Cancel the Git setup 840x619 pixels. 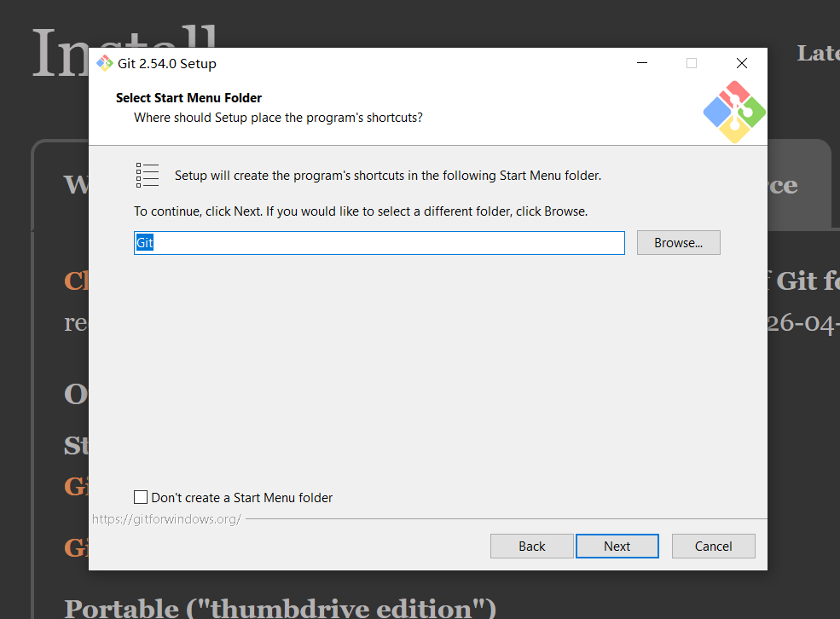714,547
